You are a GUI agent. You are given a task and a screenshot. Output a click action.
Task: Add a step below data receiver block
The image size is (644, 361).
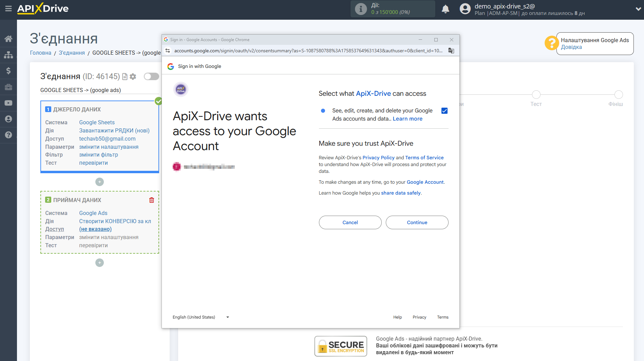pos(99,263)
